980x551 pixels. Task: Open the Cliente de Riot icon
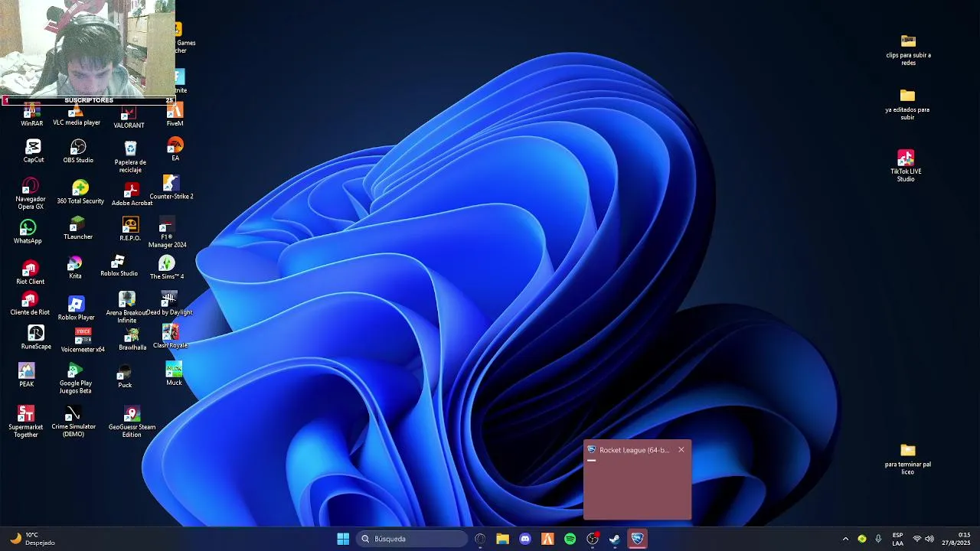30,304
